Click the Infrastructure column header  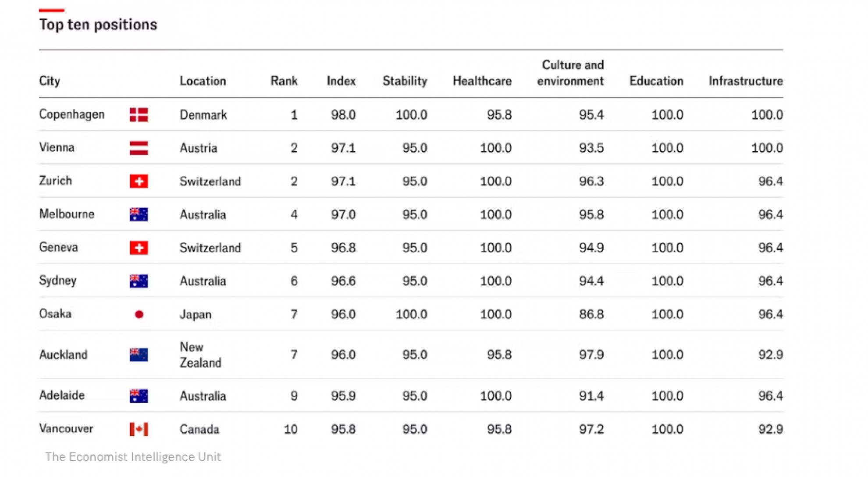coord(746,81)
